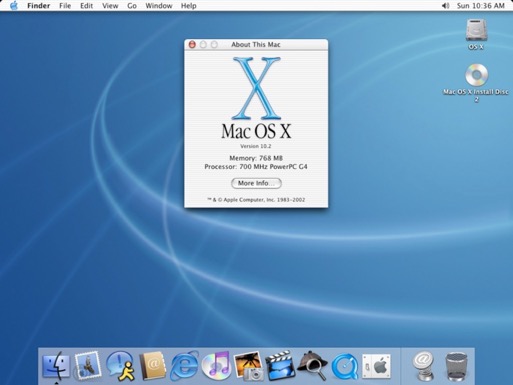Click the volume icon in menu bar
Image resolution: width=513 pixels, height=385 pixels.
click(x=445, y=6)
